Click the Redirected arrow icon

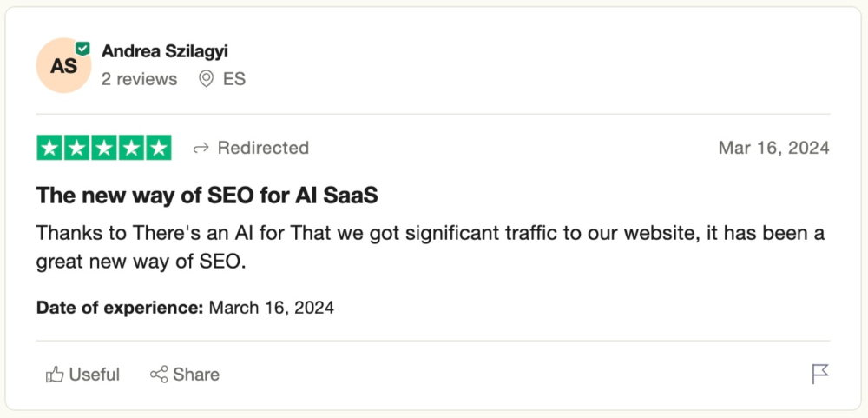[201, 149]
